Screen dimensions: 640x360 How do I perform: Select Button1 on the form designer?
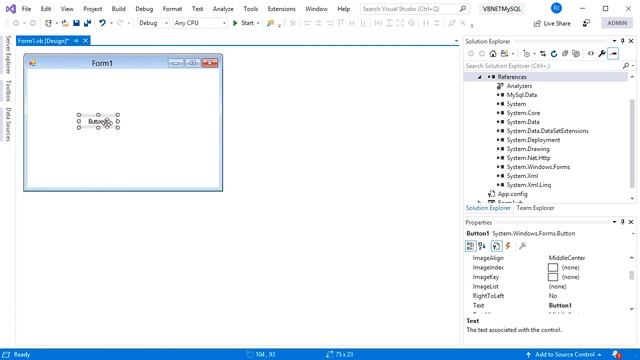pos(98,122)
